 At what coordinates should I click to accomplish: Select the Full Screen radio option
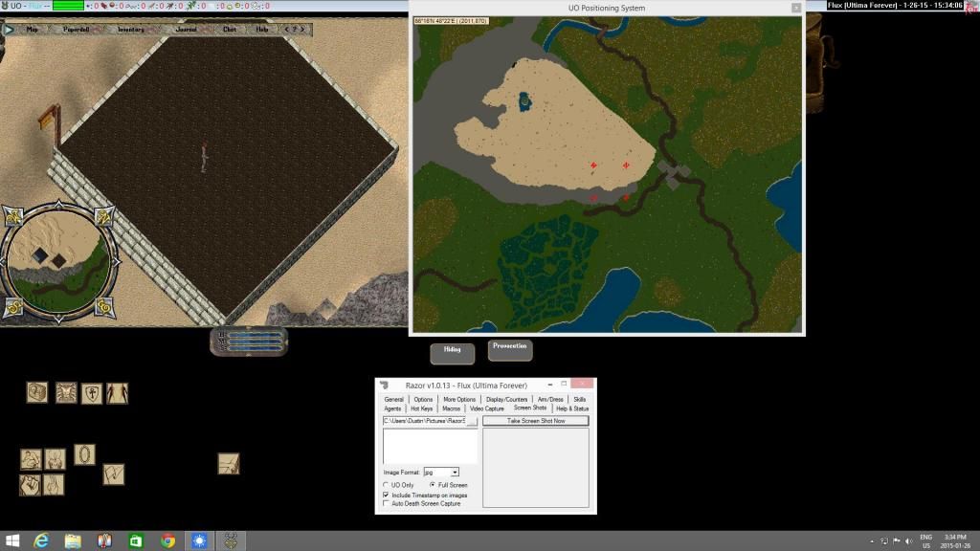coord(433,485)
